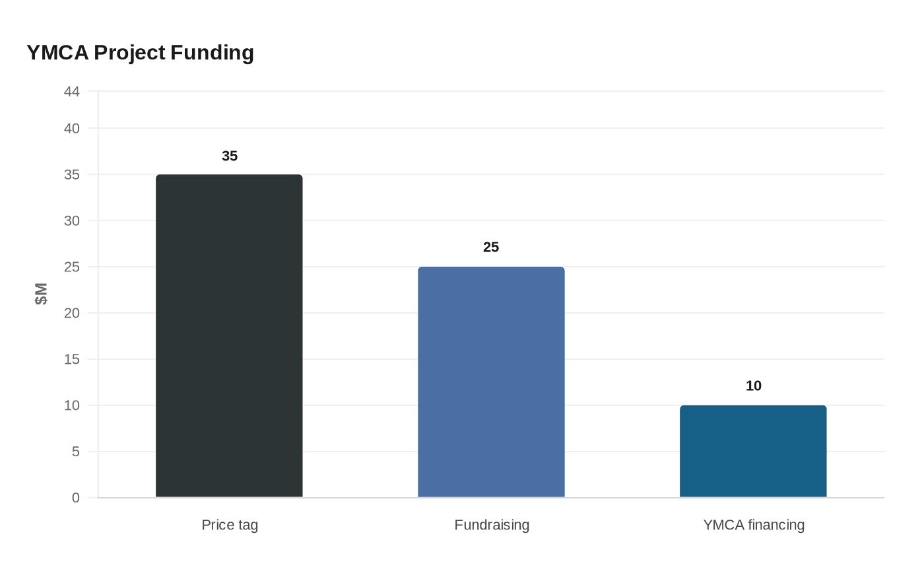This screenshot has height=581, width=924.
Task: Click the y-axis tick label 0
Action: 76,498
